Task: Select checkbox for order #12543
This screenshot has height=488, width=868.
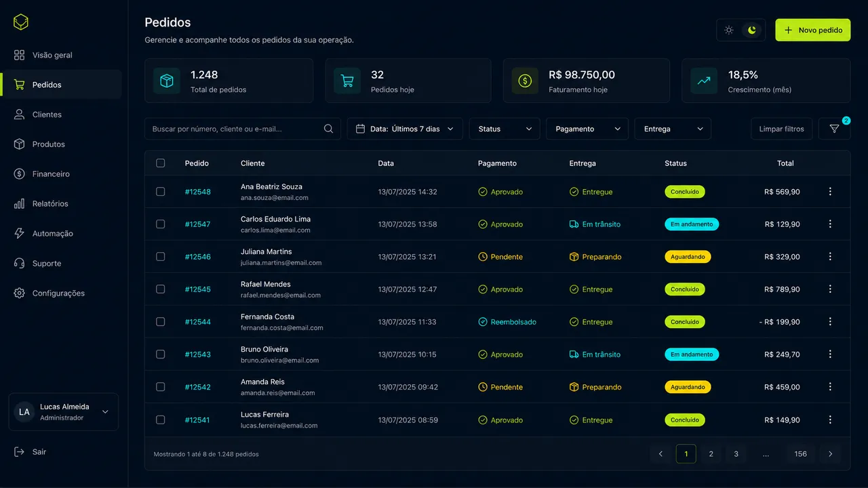Action: (x=161, y=354)
